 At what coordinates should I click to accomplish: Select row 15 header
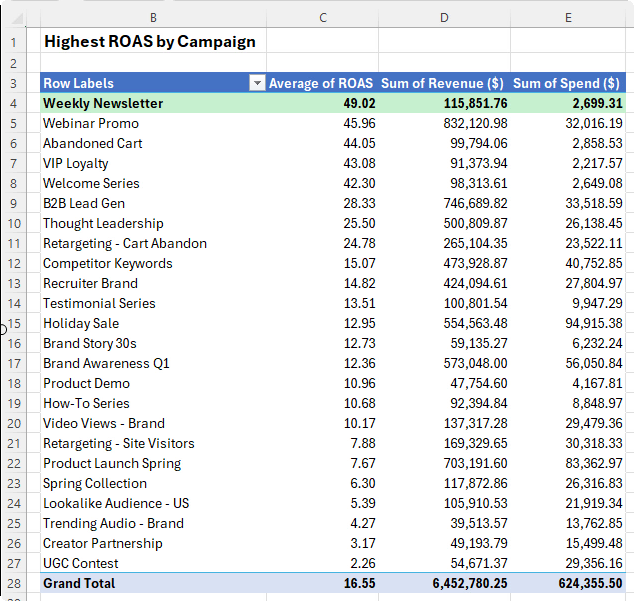click(x=13, y=323)
